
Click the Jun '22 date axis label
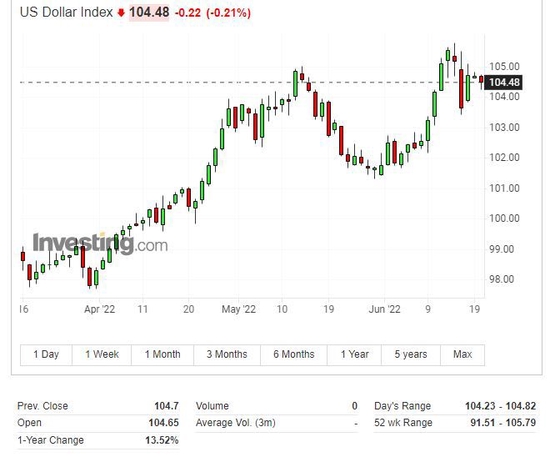[384, 309]
